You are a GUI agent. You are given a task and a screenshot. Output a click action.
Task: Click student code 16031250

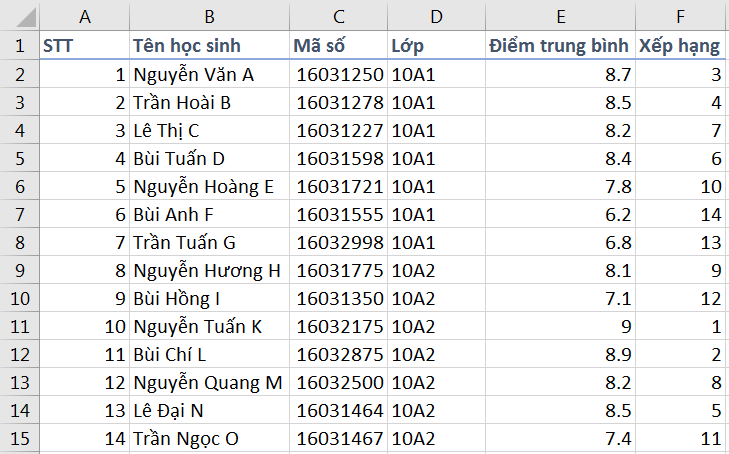click(x=338, y=74)
